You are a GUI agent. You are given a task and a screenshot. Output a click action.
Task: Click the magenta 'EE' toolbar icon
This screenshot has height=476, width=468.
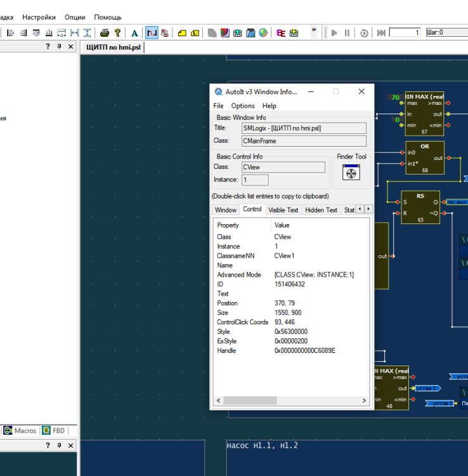[281, 33]
